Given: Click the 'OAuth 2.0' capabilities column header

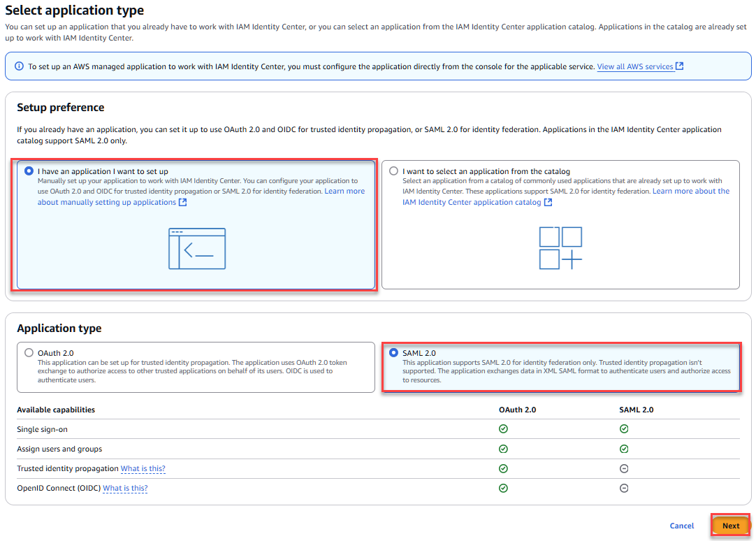Looking at the screenshot, I should [517, 410].
